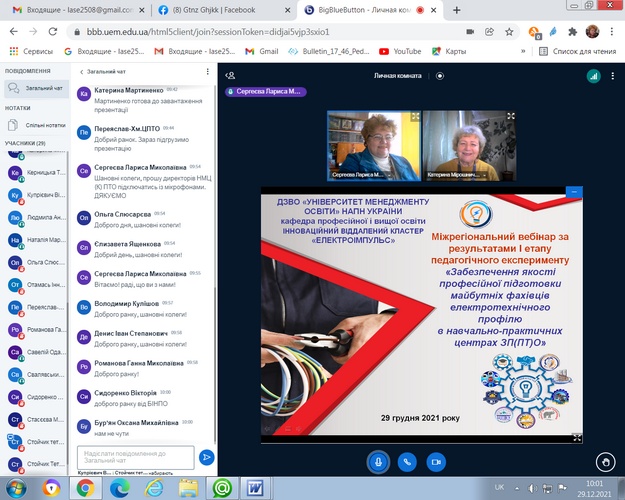Open YouTube bookmark

pyautogui.click(x=400, y=51)
